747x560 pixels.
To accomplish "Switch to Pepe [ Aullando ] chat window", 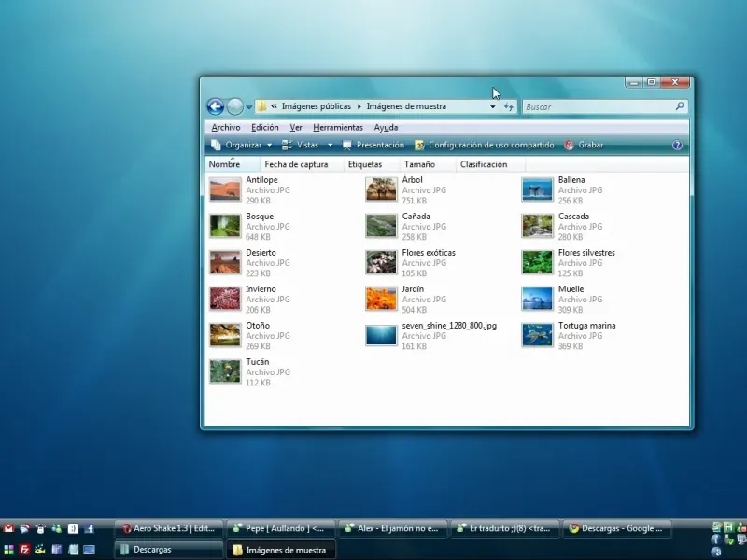I will [281, 528].
